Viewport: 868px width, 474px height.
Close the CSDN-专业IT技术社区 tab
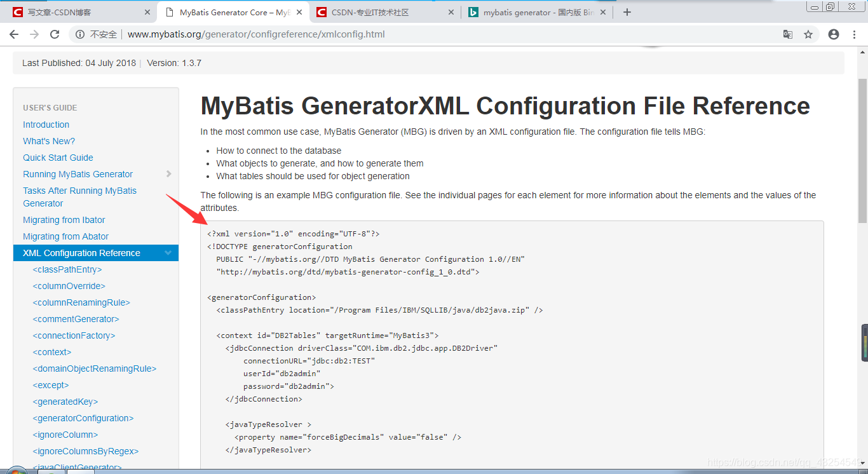pos(452,12)
